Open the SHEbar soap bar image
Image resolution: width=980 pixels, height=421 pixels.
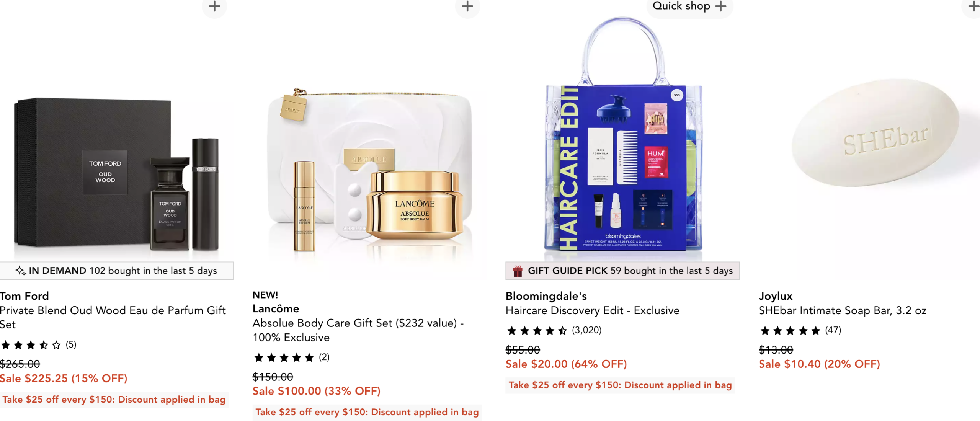pyautogui.click(x=875, y=133)
